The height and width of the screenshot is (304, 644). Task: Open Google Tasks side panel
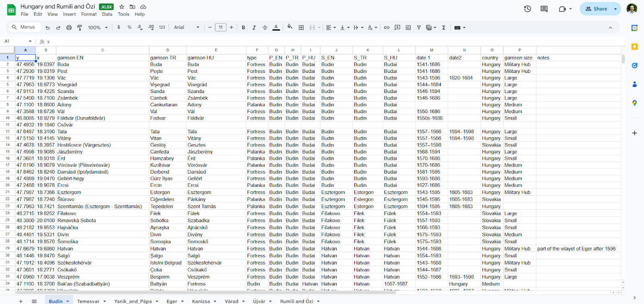pos(634,65)
